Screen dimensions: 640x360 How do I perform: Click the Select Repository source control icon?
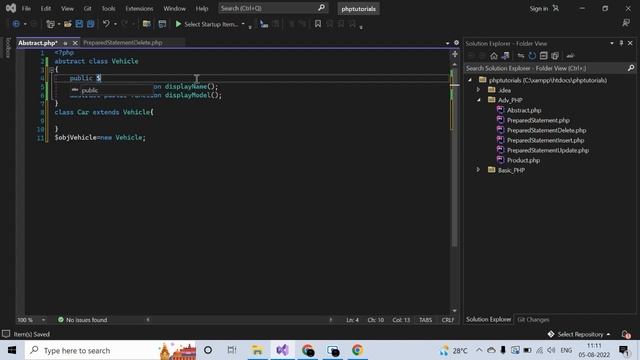click(551, 334)
